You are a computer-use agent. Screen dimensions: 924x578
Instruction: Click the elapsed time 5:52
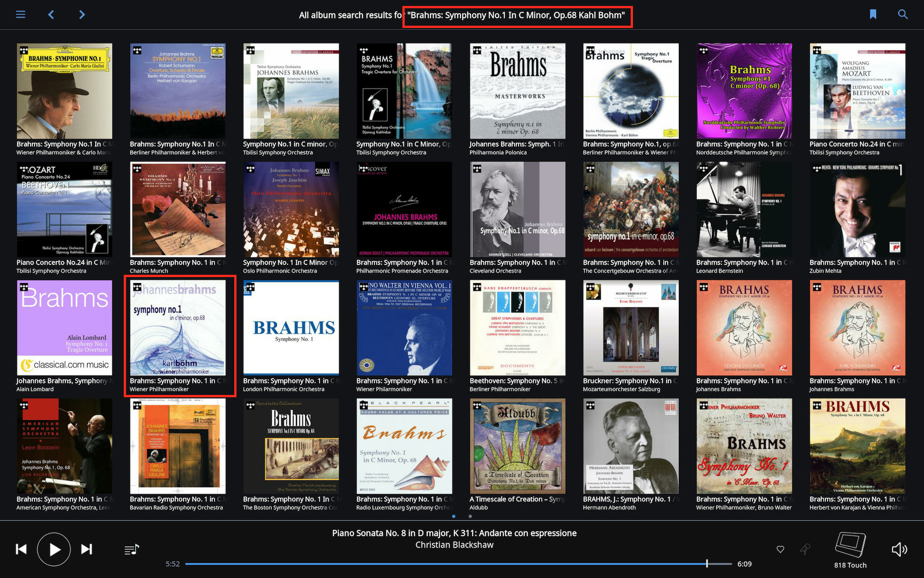tap(173, 564)
